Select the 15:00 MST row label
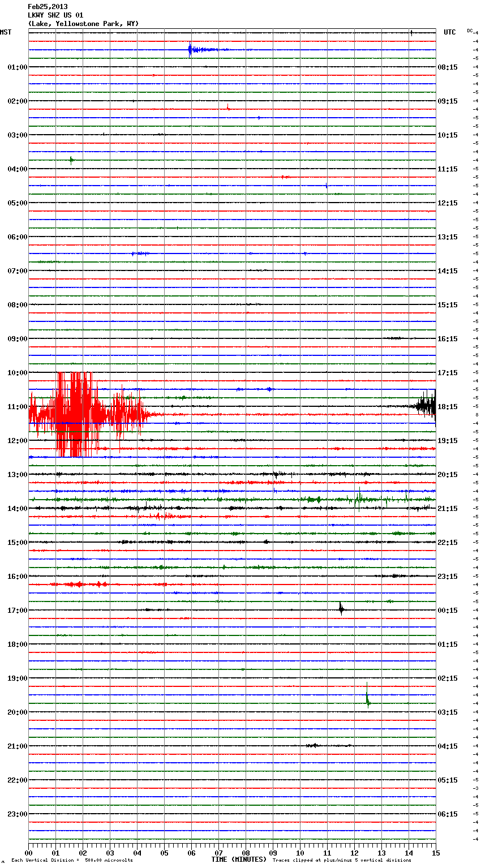481x868 pixels. tap(18, 543)
